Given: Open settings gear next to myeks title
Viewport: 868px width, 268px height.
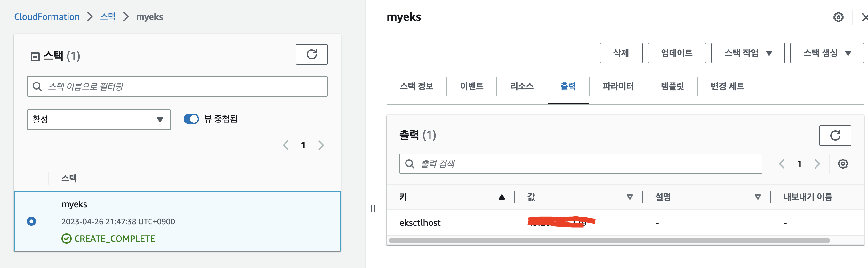Looking at the screenshot, I should pyautogui.click(x=838, y=17).
